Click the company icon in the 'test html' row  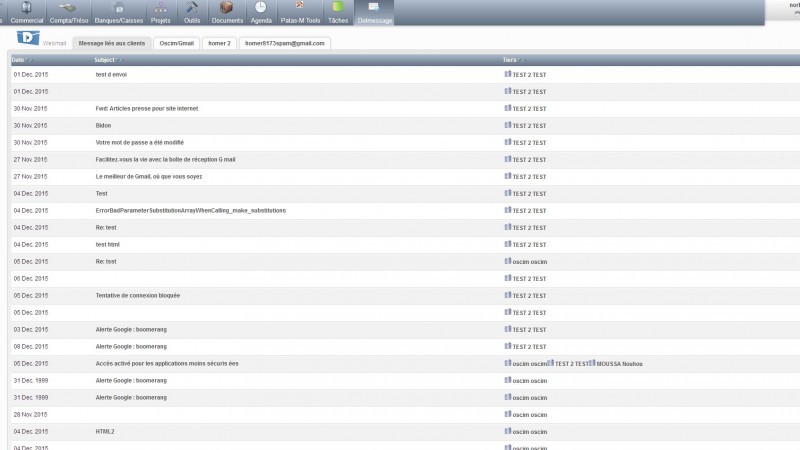[508, 244]
